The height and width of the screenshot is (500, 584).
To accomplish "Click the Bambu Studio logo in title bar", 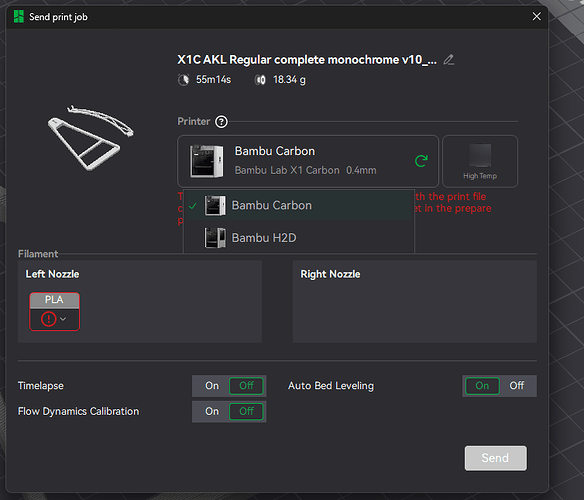I will [19, 17].
